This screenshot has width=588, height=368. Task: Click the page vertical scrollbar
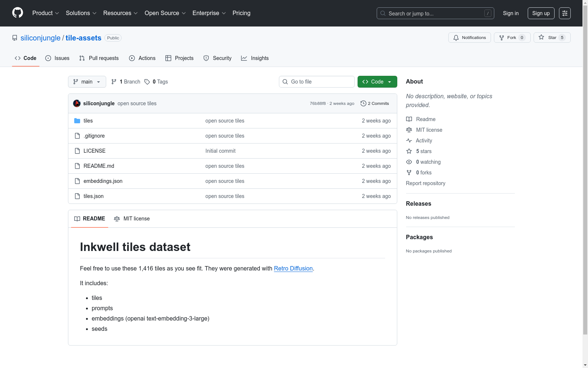585,169
